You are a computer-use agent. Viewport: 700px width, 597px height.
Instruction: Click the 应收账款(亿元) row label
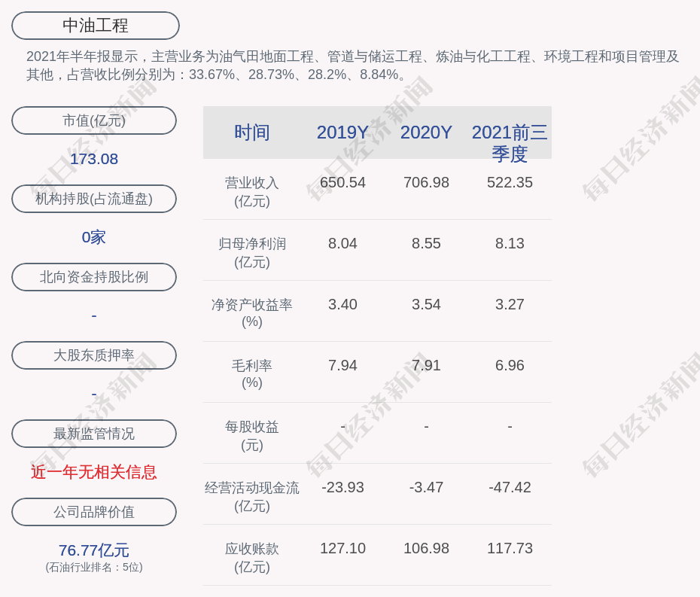pos(252,558)
